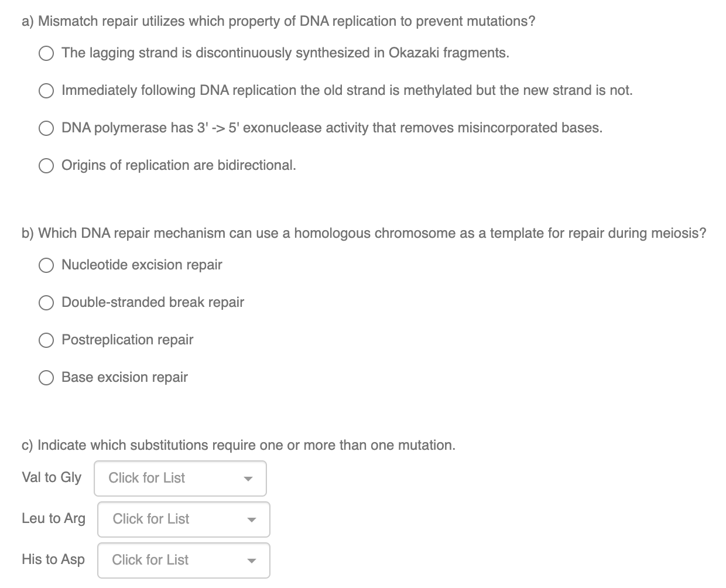Viewport: 726px width, 588px height.
Task: Choose Double-stranded break repair
Action: coord(47,303)
